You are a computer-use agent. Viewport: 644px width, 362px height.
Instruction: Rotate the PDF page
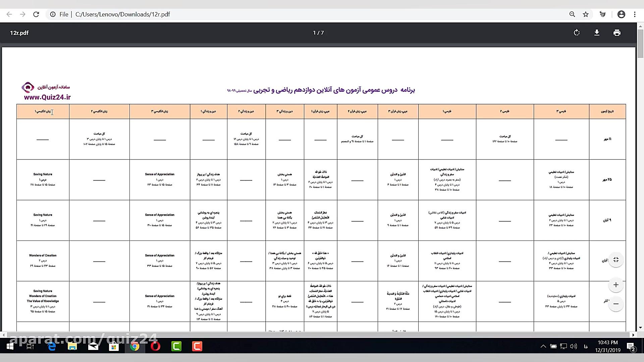coord(577,33)
